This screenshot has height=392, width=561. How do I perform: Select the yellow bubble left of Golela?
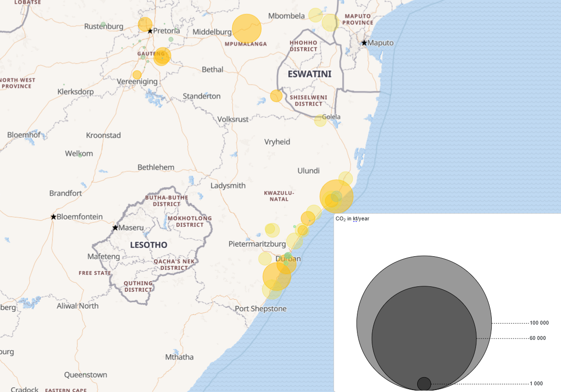tap(320, 120)
